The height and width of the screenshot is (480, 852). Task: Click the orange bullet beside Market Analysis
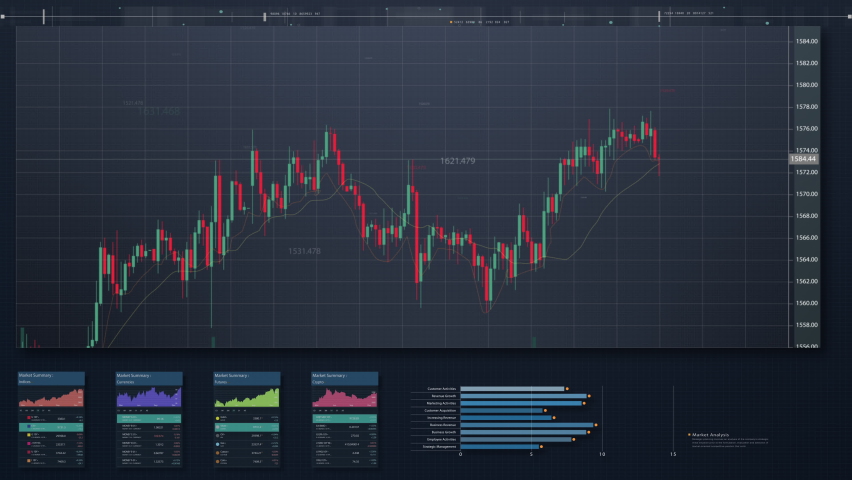point(690,434)
